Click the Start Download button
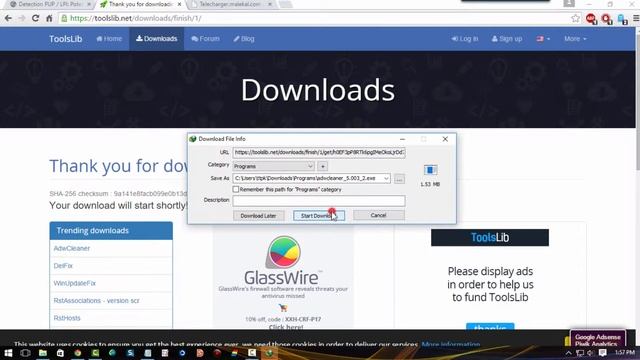 pos(319,216)
